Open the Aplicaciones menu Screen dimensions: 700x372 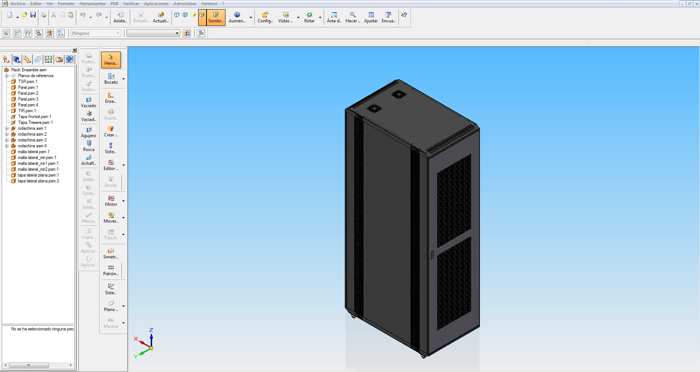[x=156, y=4]
